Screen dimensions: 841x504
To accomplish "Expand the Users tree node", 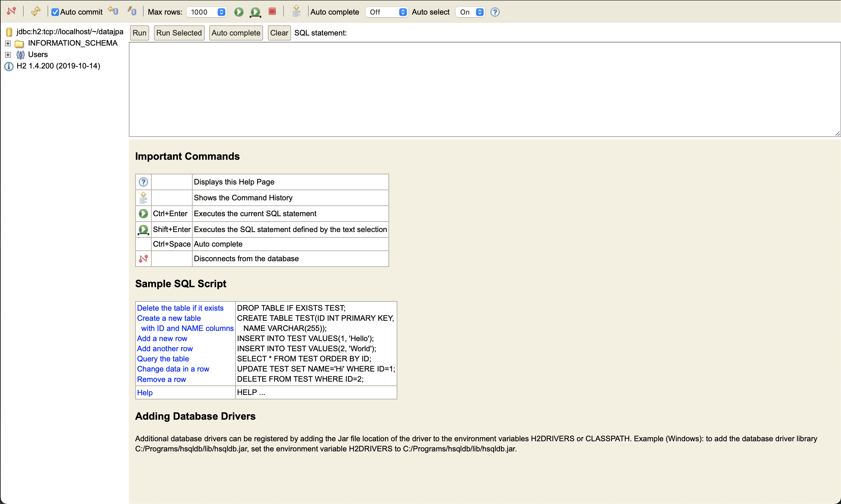I will click(x=8, y=54).
